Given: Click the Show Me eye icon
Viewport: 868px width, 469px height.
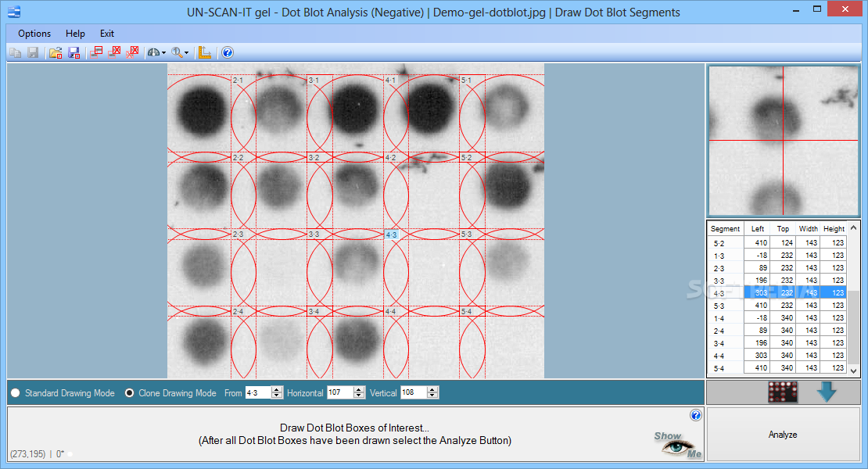Looking at the screenshot, I should [x=677, y=446].
